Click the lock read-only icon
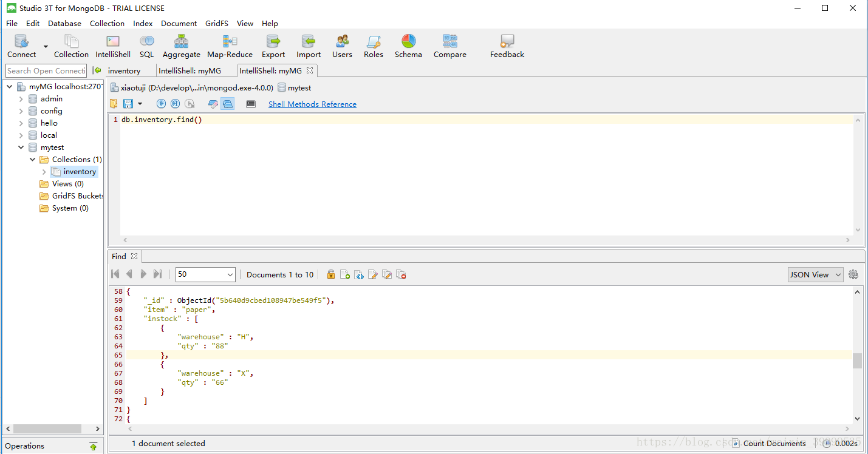This screenshot has width=868, height=454. click(x=330, y=274)
